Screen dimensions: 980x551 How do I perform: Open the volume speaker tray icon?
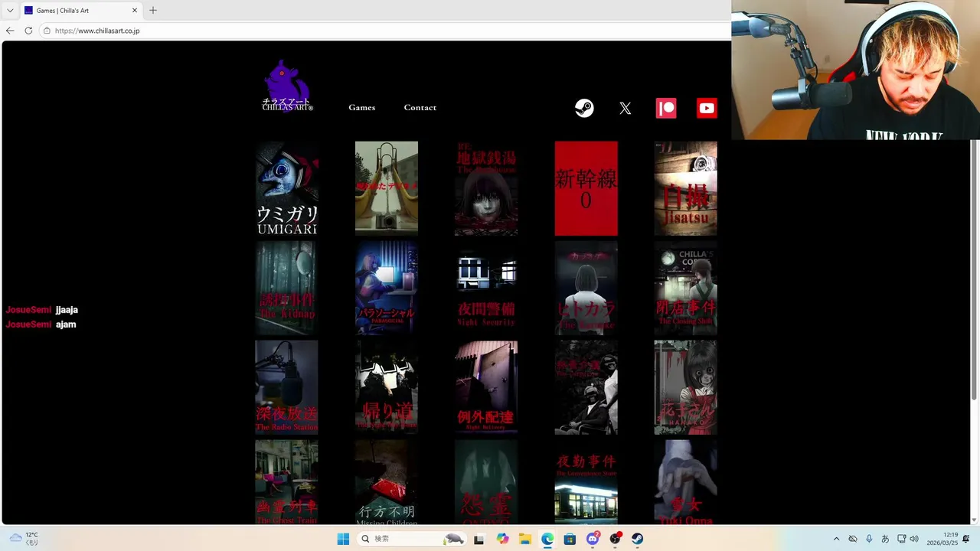914,539
